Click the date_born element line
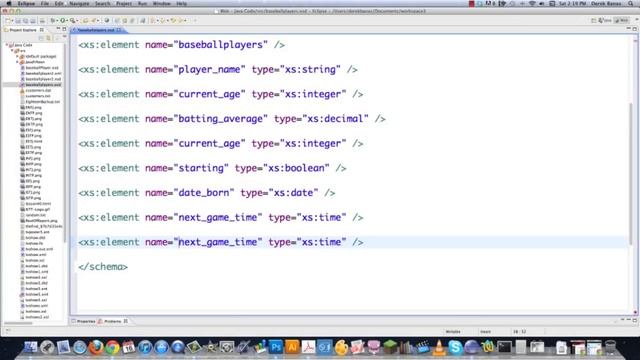 [x=207, y=193]
